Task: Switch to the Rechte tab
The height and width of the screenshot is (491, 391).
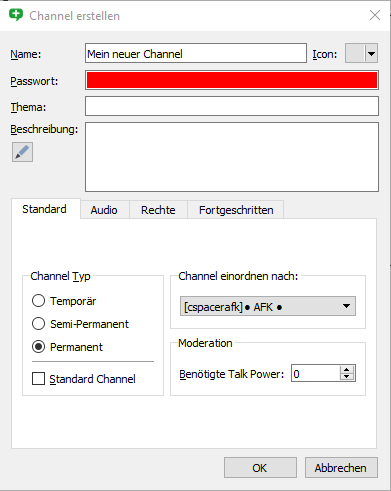Action: tap(158, 210)
